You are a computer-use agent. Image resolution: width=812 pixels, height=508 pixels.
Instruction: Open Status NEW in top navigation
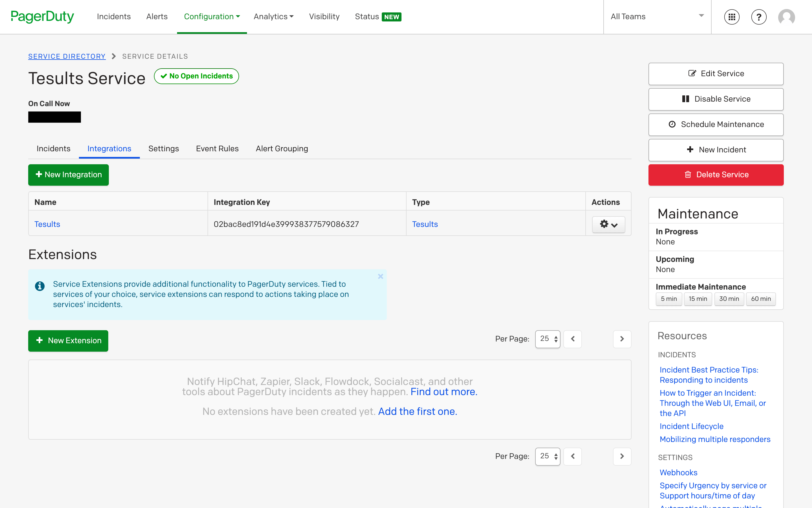click(x=378, y=16)
